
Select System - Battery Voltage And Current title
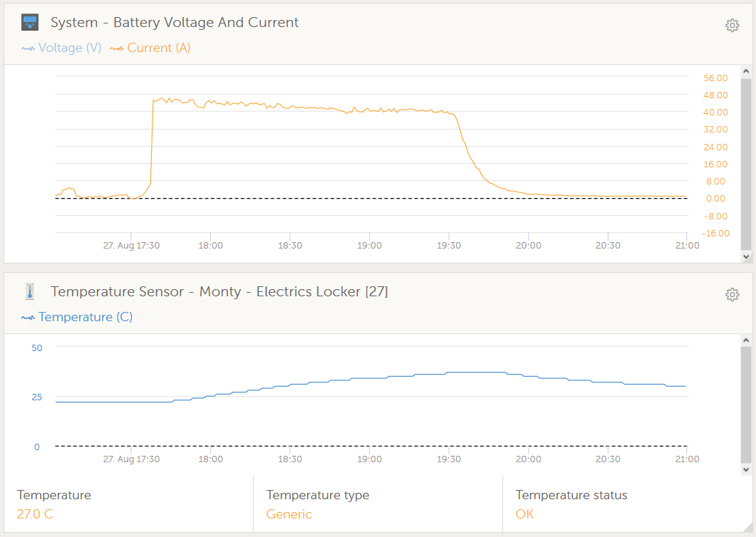(x=175, y=23)
